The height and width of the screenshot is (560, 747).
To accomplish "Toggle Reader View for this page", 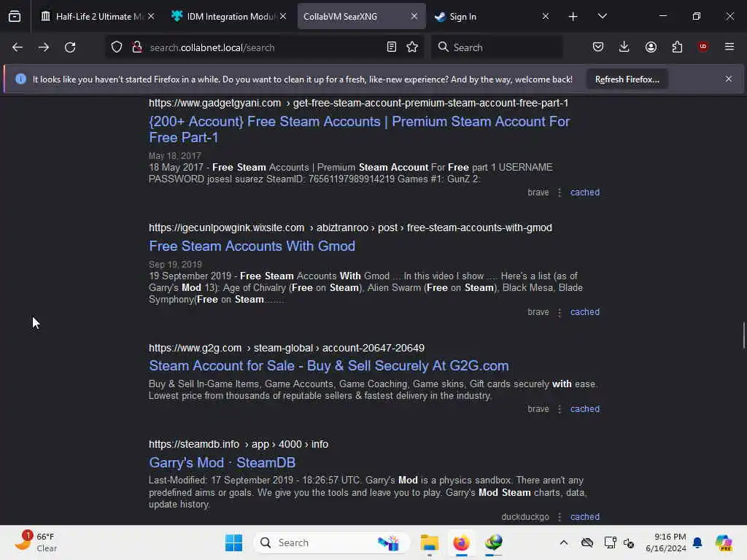I will (392, 47).
